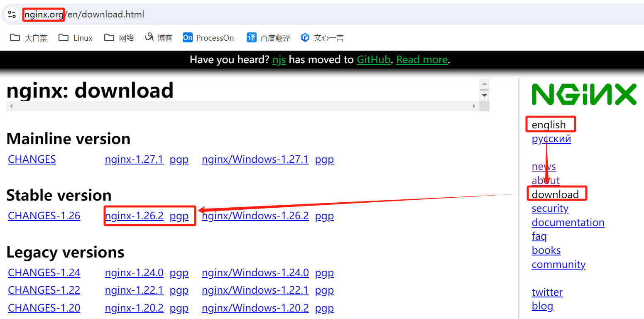Download nginx/Windows-1.24.0
This screenshot has height=319, width=644.
pos(255,273)
